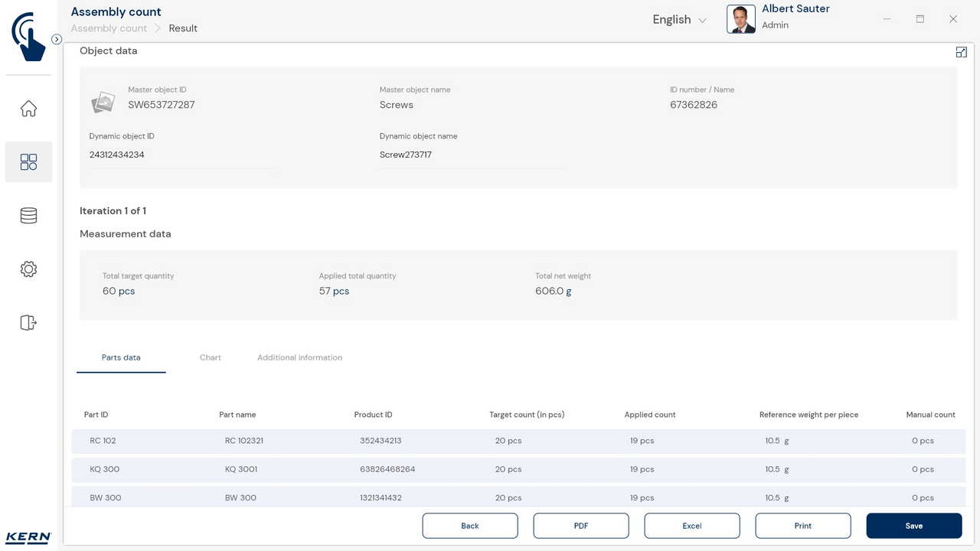Click the logout door icon
This screenshot has width=980, height=551.
tap(28, 322)
